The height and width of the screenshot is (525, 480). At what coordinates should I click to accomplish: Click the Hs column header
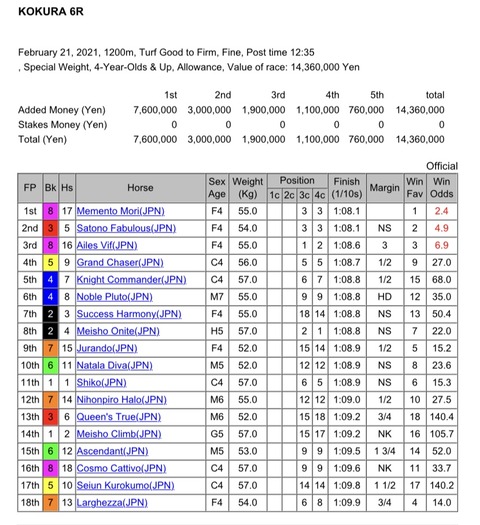pyautogui.click(x=67, y=188)
